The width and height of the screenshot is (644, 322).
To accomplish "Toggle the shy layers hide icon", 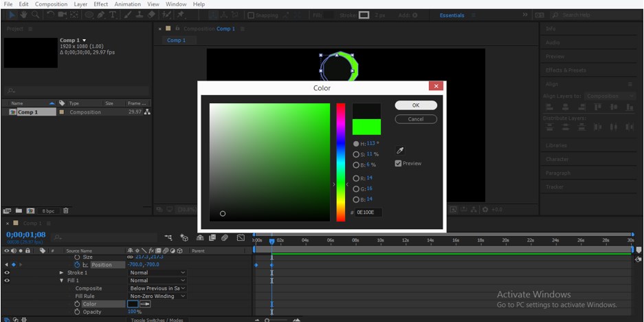I will pos(200,237).
